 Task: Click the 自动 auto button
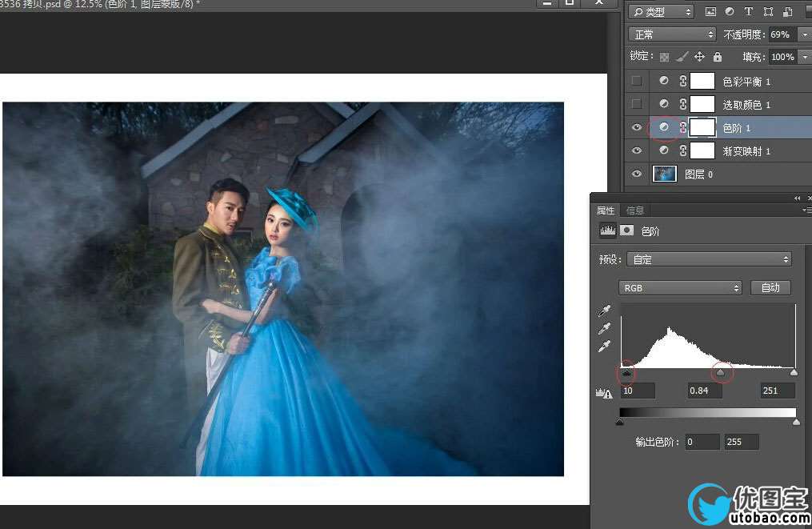click(x=770, y=287)
